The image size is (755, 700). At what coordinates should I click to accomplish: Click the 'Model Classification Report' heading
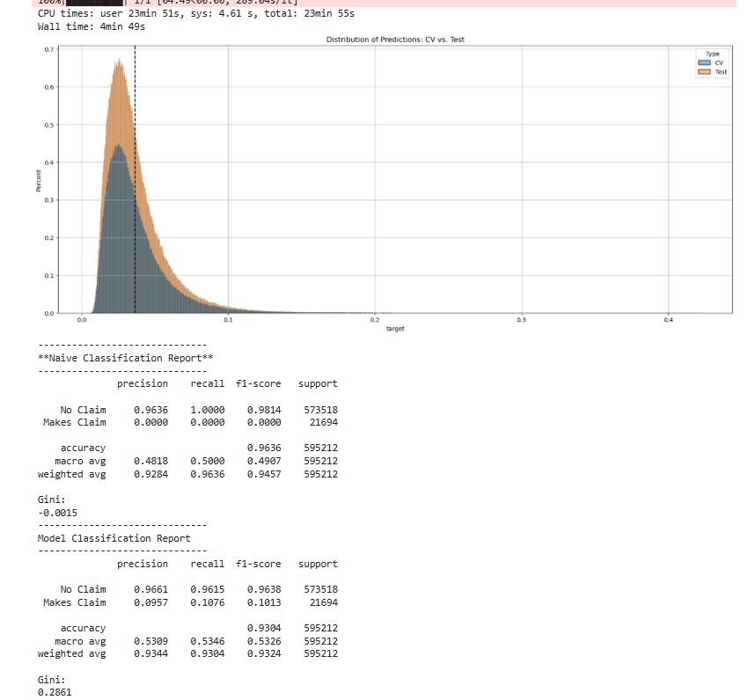[114, 538]
